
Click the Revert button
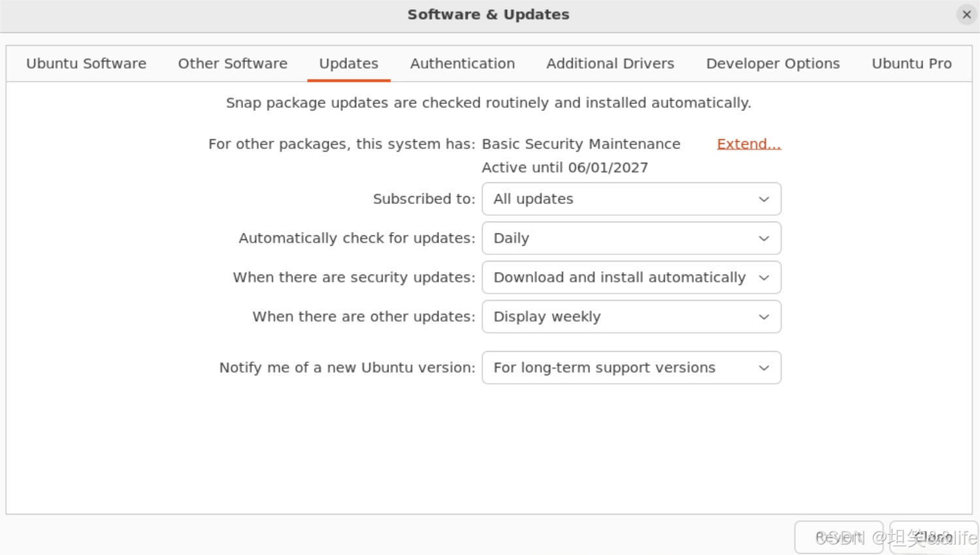[839, 537]
